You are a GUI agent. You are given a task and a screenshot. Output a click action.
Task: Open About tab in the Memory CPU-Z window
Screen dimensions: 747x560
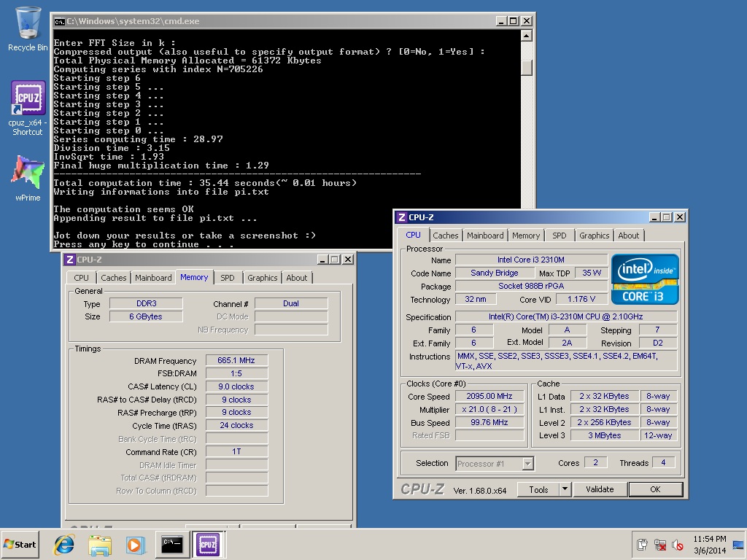pyautogui.click(x=296, y=278)
